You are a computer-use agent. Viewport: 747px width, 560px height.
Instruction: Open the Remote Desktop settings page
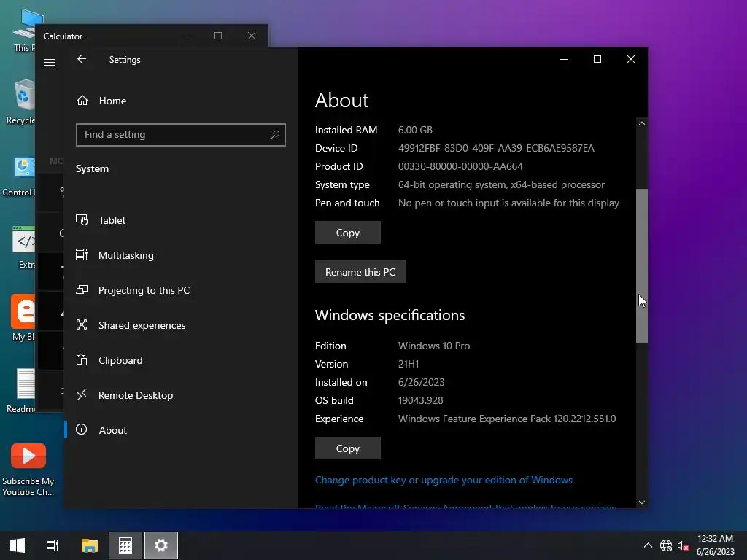[180, 395]
